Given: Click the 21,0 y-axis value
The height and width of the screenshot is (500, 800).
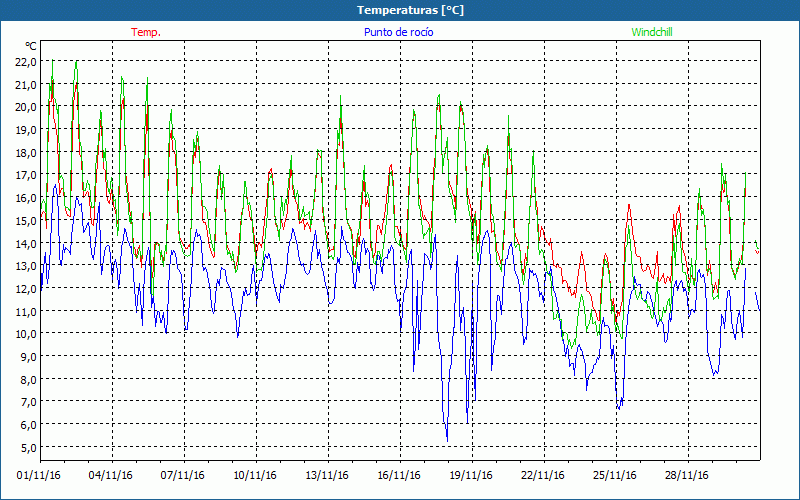Looking at the screenshot, I should pyautogui.click(x=27, y=85).
